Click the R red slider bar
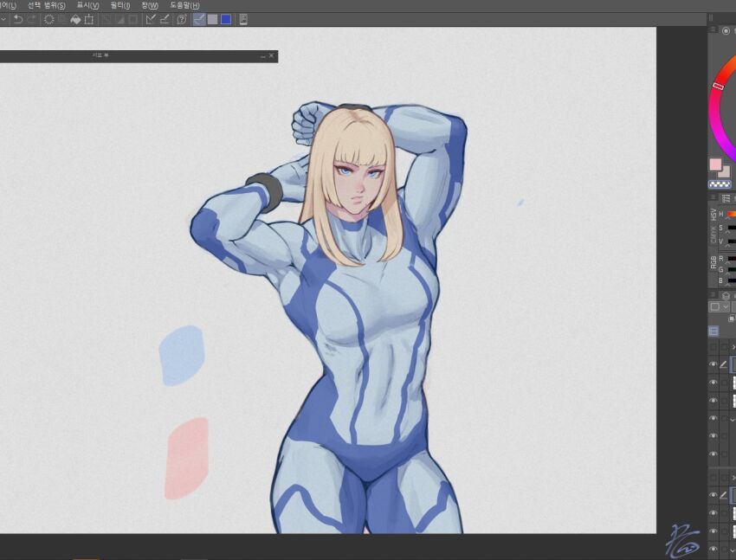 coord(732,259)
